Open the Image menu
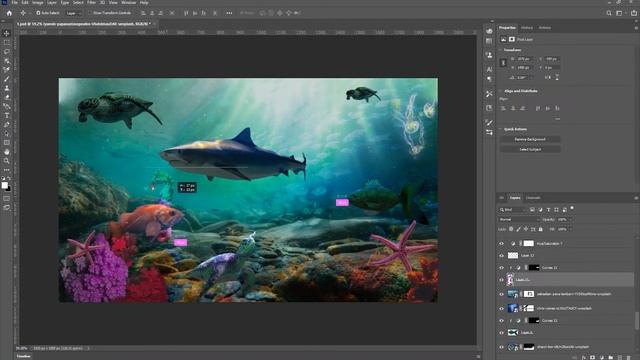Screen dimensions: 640x360 [x=38, y=2]
